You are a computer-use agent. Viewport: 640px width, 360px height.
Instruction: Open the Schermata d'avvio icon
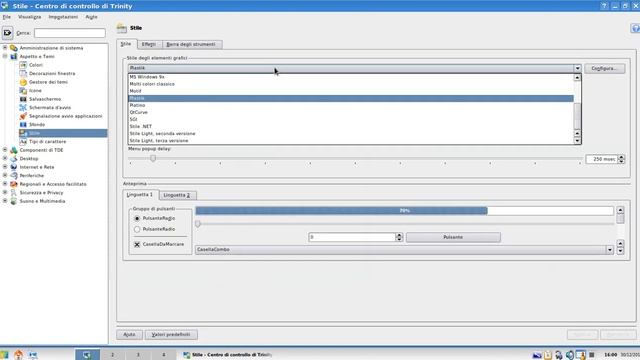coord(23,107)
